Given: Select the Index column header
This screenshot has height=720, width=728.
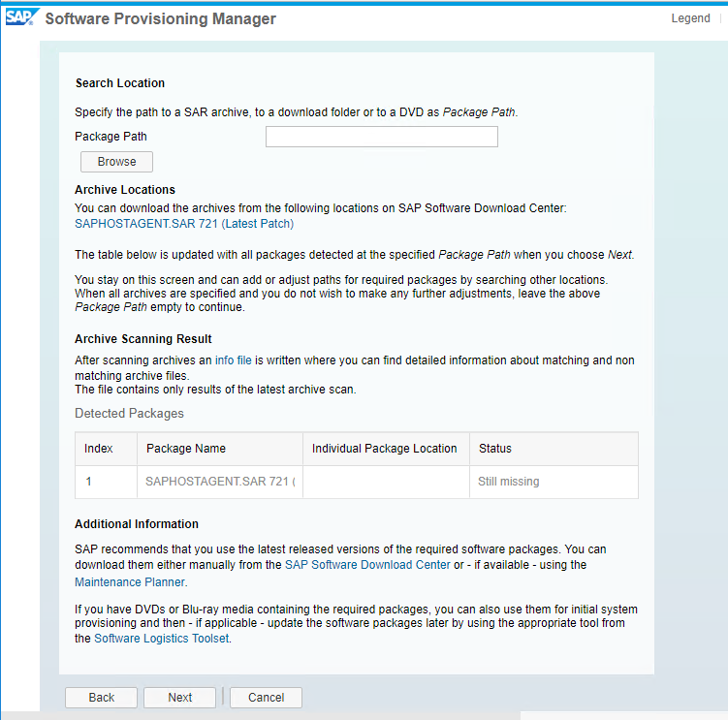Looking at the screenshot, I should (x=106, y=449).
